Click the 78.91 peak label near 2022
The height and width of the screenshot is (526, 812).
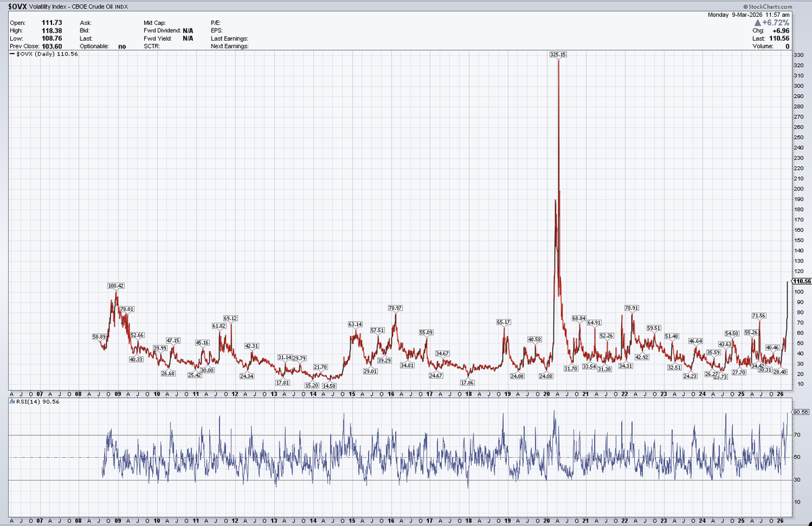(x=631, y=308)
